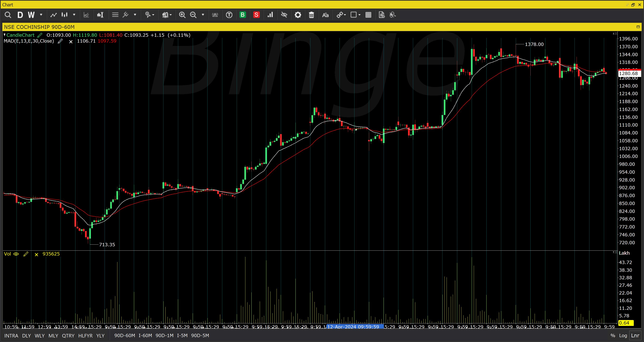This screenshot has height=342, width=644.
Task: Click the zoom out magnifier icon
Action: pyautogui.click(x=193, y=15)
